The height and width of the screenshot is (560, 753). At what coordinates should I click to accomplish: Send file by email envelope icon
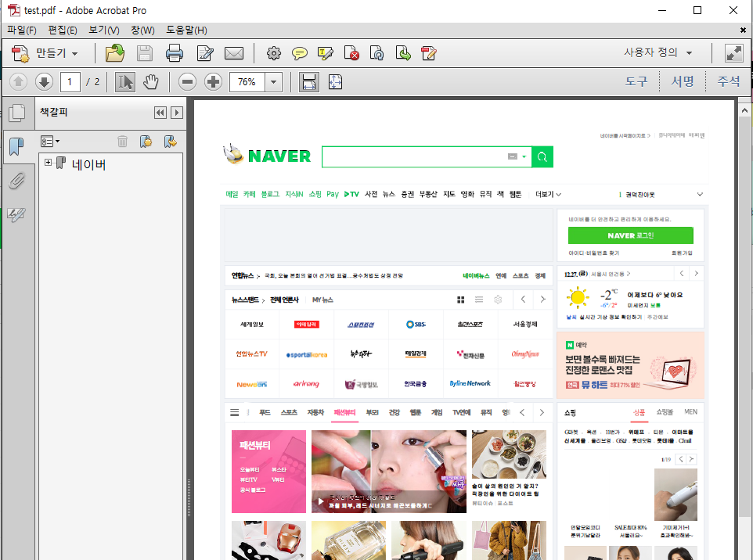tap(234, 52)
